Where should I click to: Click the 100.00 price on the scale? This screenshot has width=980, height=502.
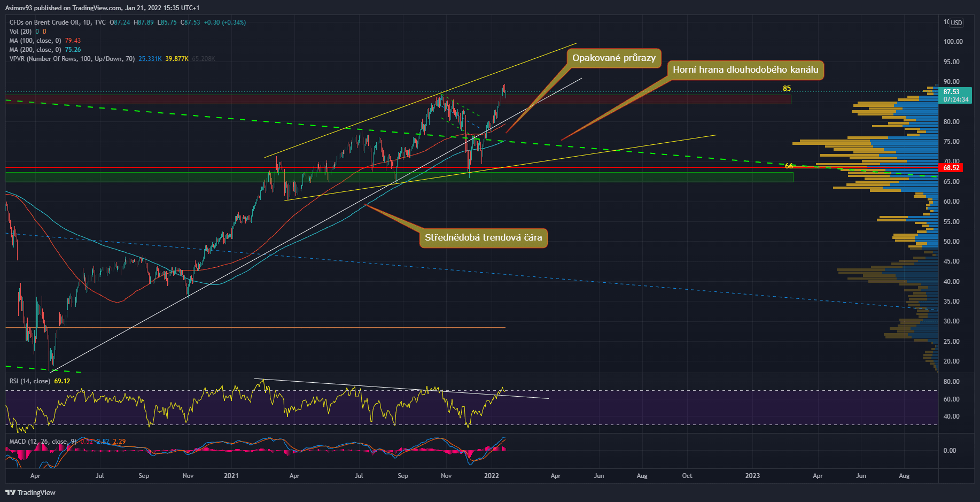[953, 42]
